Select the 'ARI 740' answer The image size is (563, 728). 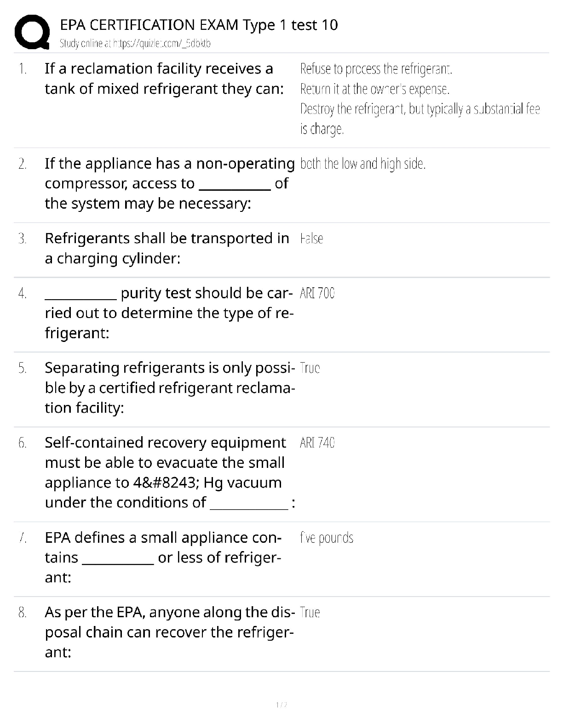317,443
